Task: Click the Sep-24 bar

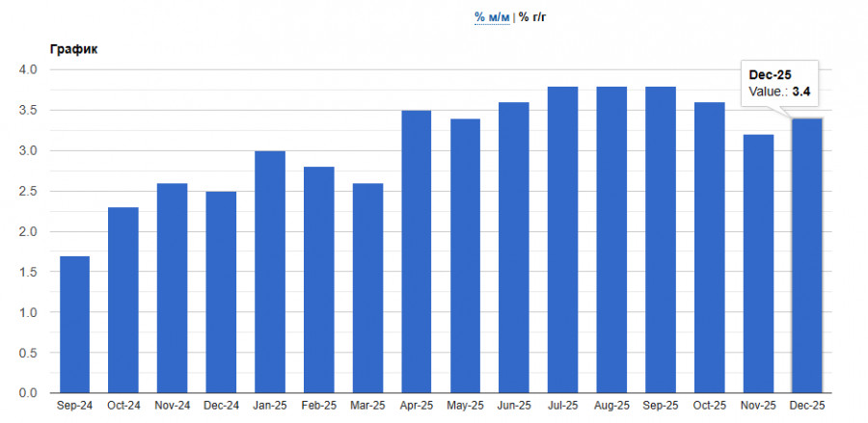Action: click(x=75, y=324)
